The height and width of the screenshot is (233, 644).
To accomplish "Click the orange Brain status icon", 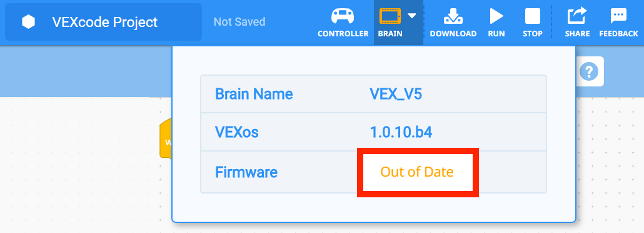I will [x=390, y=16].
